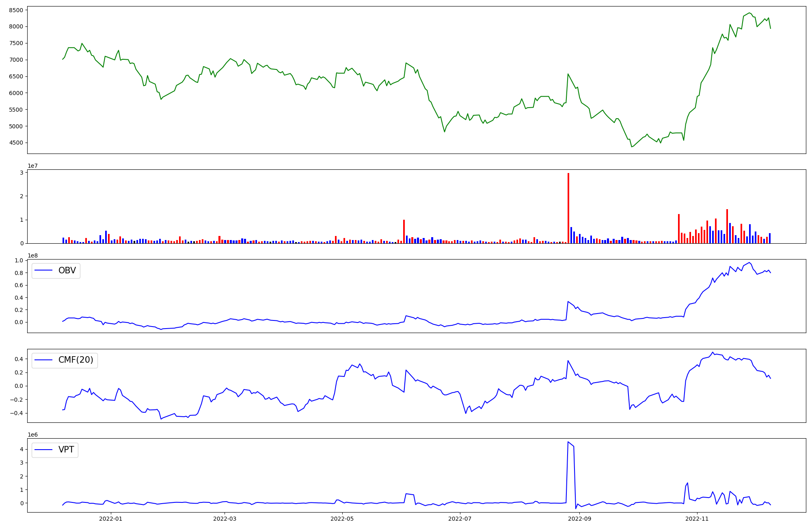Screen dimensions: 812x528
Task: Click the 0.4 tick on CMF axis
Action: [x=19, y=359]
